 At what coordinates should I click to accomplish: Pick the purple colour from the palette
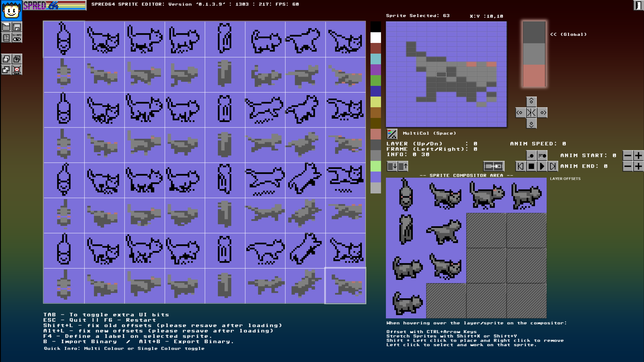tap(376, 70)
